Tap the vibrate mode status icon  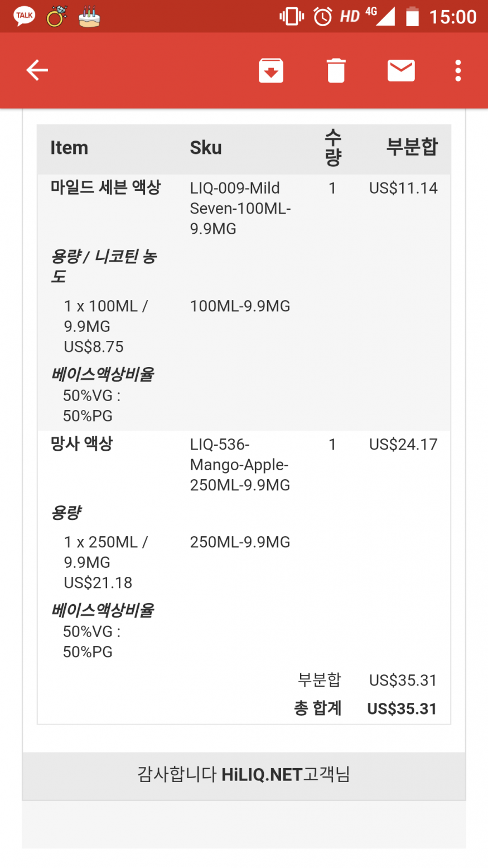pyautogui.click(x=292, y=17)
